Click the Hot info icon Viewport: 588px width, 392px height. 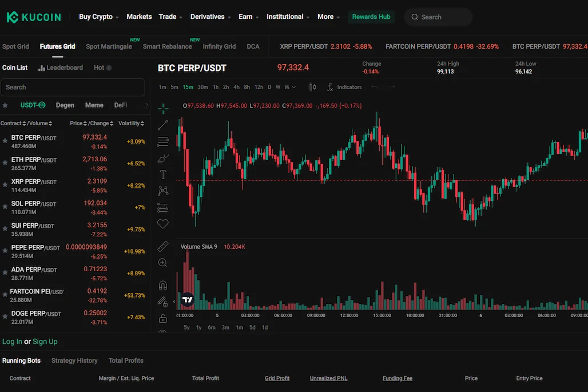[x=109, y=68]
